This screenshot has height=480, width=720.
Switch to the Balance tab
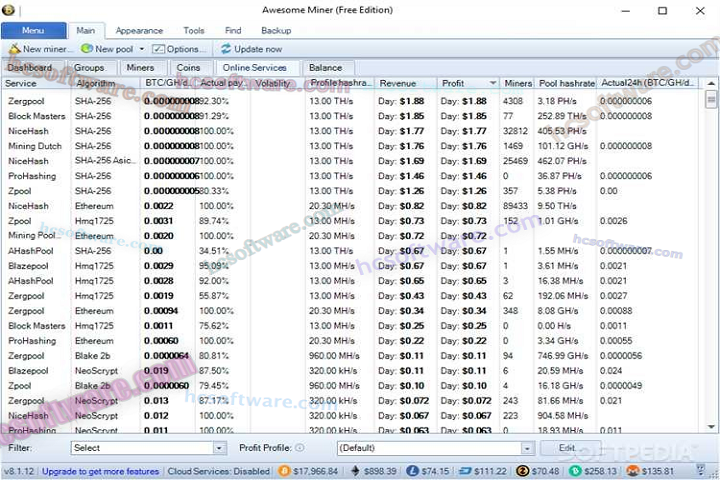[x=326, y=68]
